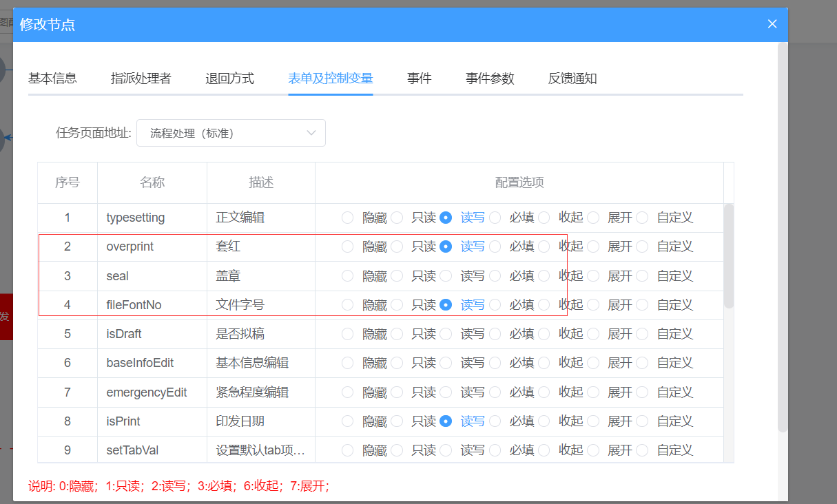Choose 自定义 for seal row

click(642, 276)
